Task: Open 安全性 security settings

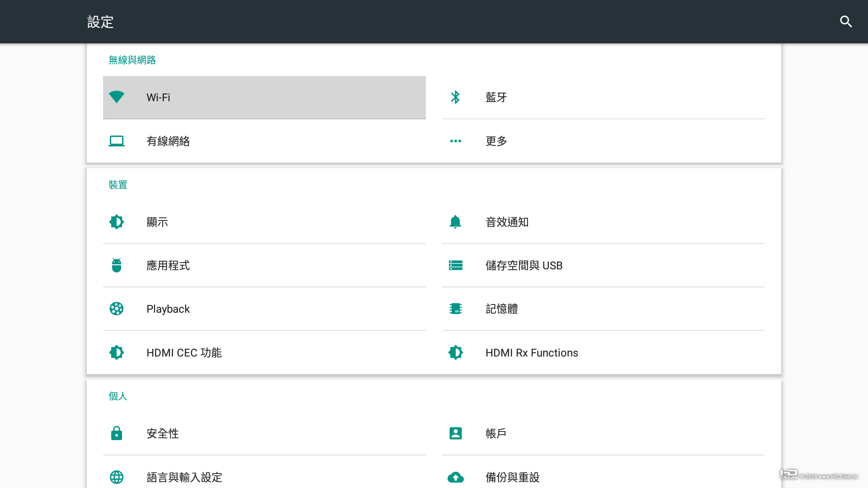Action: coord(264,433)
